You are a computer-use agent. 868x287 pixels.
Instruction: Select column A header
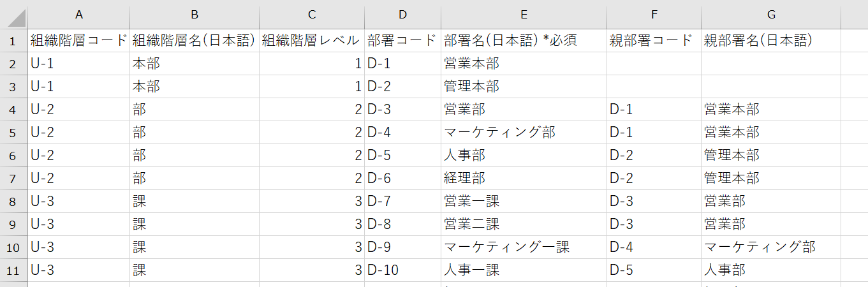[x=78, y=15]
